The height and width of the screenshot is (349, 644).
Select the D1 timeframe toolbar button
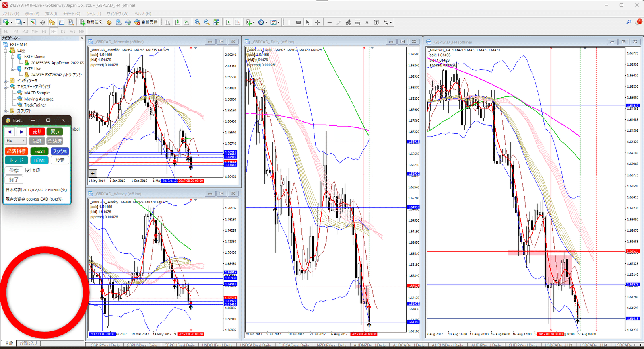point(63,31)
